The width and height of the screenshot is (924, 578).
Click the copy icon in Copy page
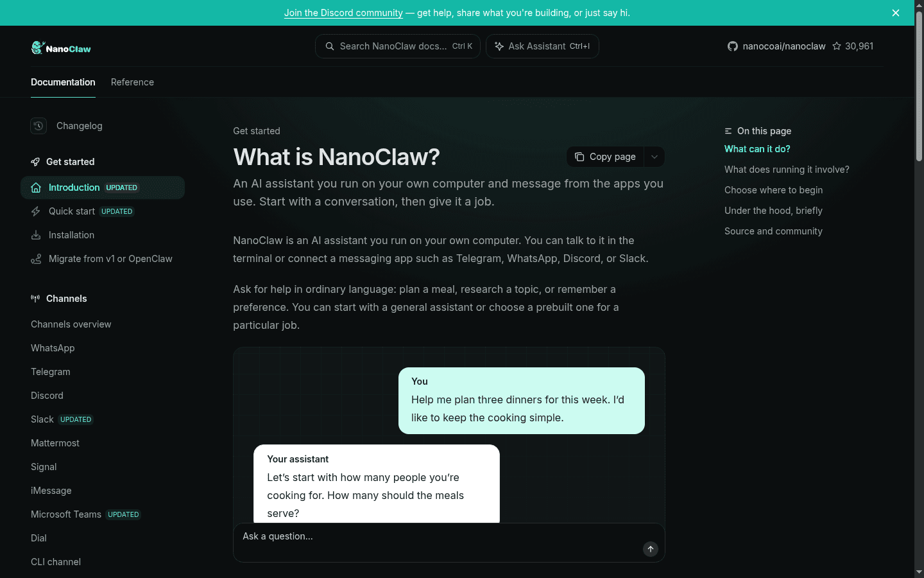tap(579, 157)
